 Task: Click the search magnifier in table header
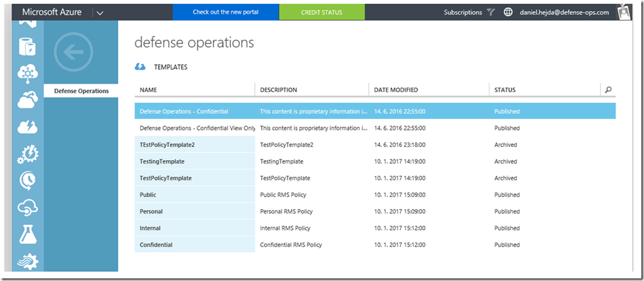608,90
